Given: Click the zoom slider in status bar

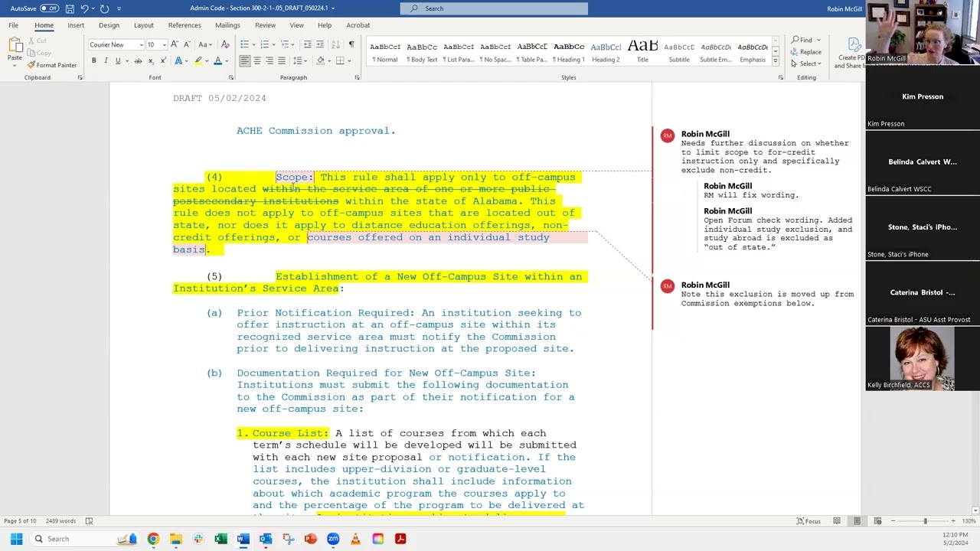Looking at the screenshot, I should [925, 521].
